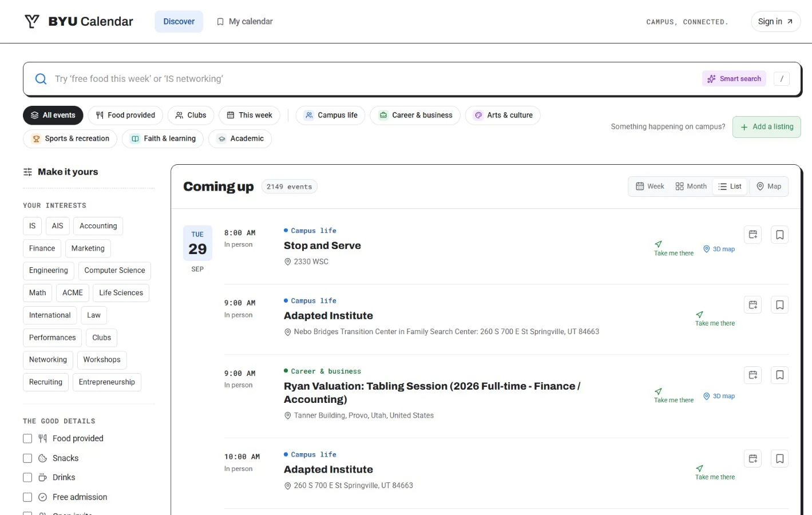The height and width of the screenshot is (515, 812).
Task: Toggle the Performances interest tag
Action: (53, 338)
